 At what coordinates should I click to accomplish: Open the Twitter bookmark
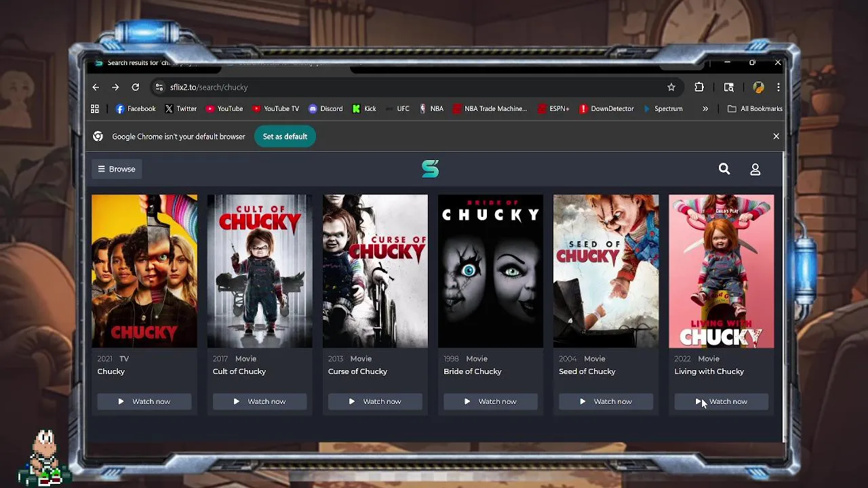click(x=180, y=108)
